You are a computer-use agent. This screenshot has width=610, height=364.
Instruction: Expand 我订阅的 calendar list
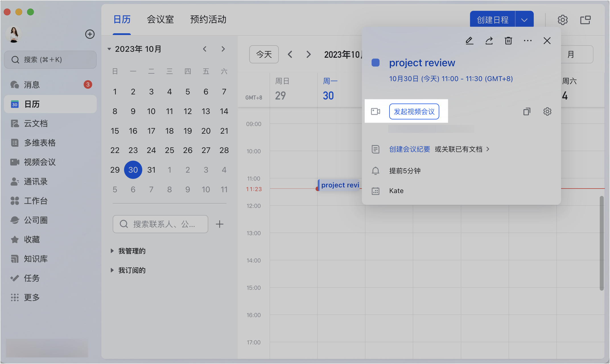(112, 270)
